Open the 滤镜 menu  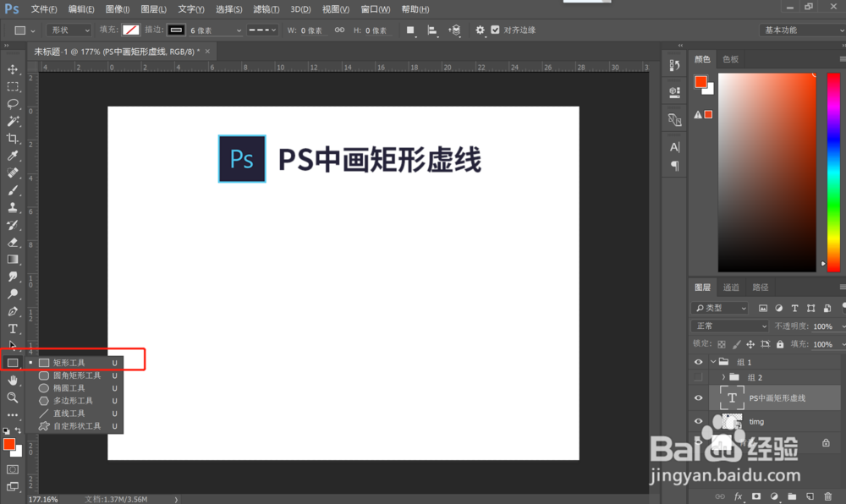[x=266, y=8]
